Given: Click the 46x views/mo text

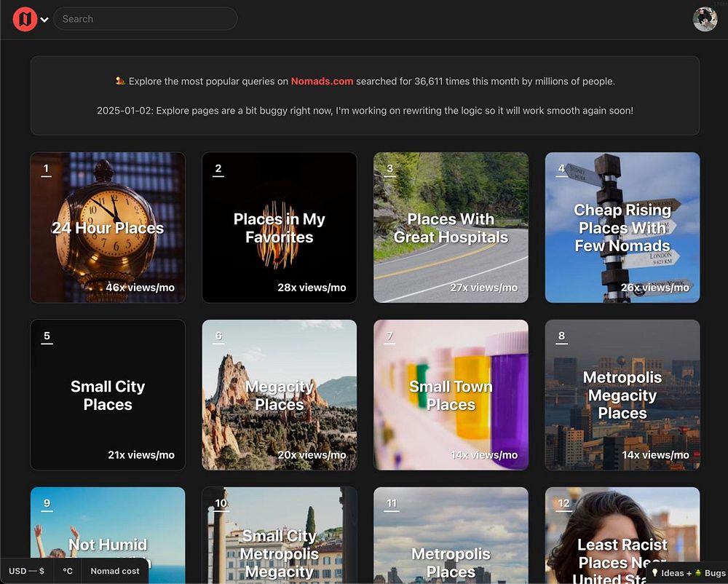Looking at the screenshot, I should [141, 288].
